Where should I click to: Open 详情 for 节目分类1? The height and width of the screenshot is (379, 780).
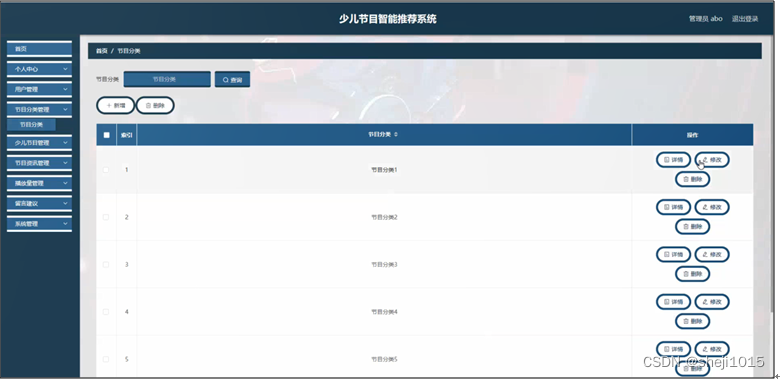673,160
